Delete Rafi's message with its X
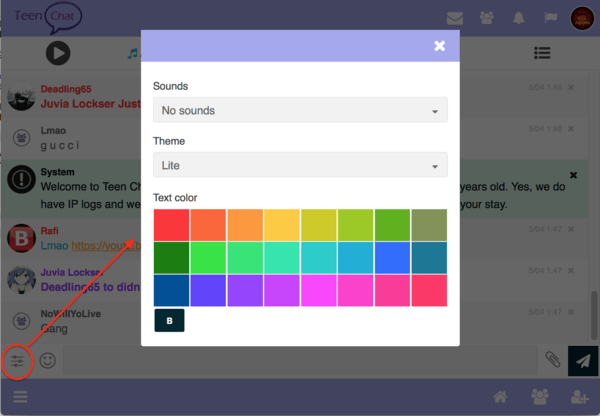The image size is (600, 416). [x=571, y=229]
